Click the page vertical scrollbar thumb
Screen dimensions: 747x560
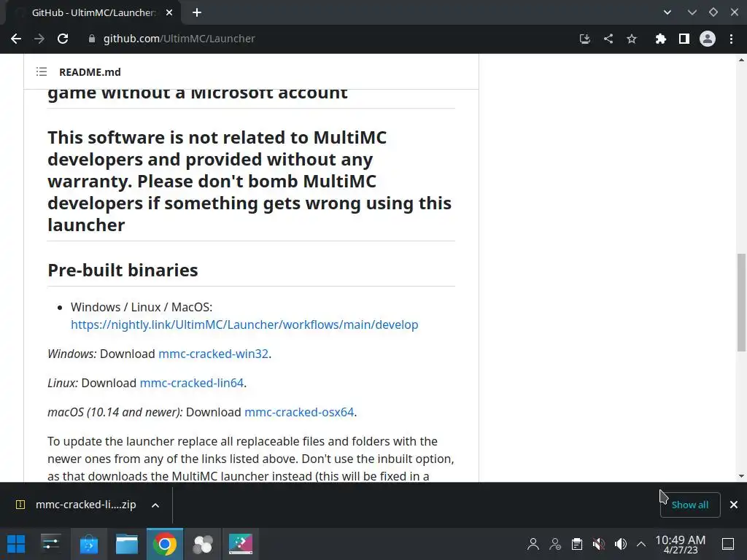pyautogui.click(x=741, y=303)
